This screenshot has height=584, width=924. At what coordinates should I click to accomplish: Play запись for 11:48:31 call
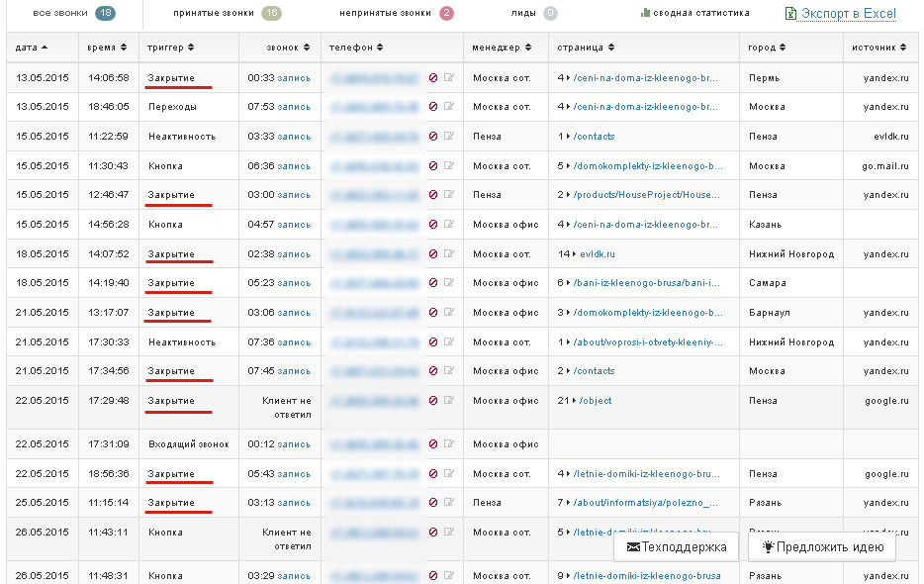(x=294, y=576)
